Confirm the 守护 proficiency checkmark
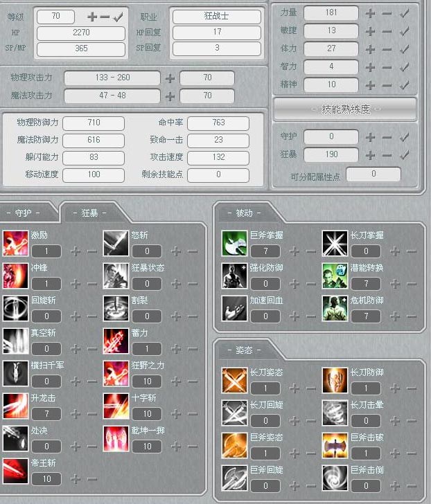Screen dimensions: 431x504 (404, 137)
